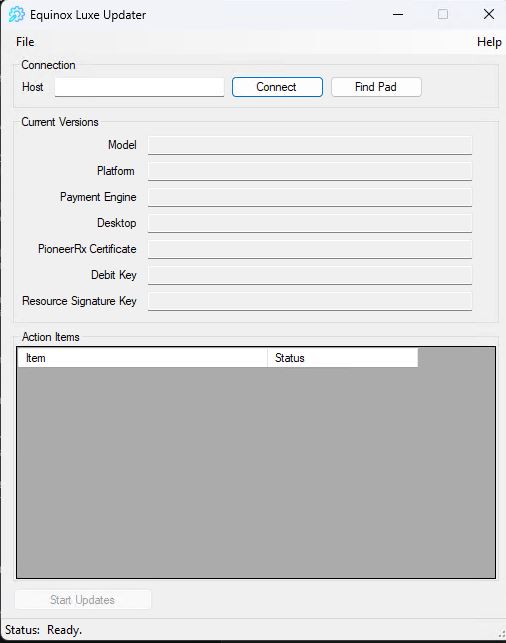
Task: Click the empty Action Items list area
Action: [256, 472]
